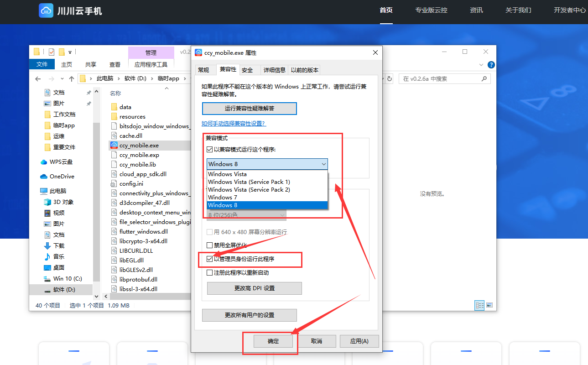The image size is (588, 365).
Task: Click the help question mark icon
Action: click(x=491, y=65)
